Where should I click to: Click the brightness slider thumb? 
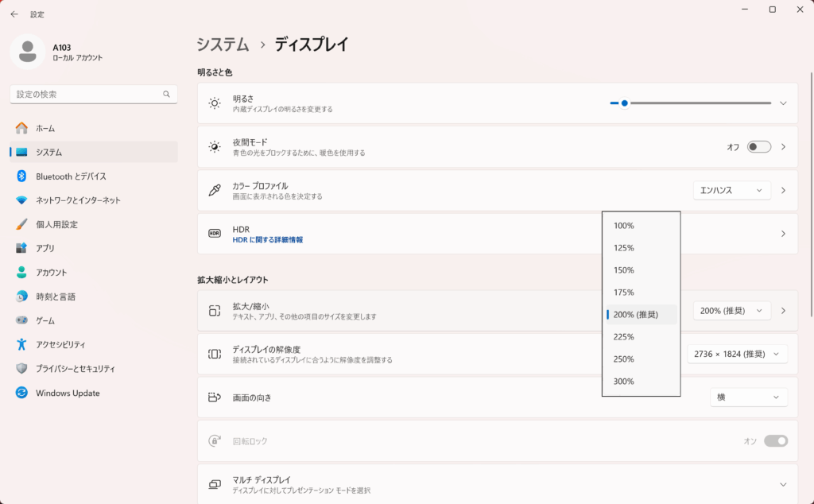coord(625,103)
